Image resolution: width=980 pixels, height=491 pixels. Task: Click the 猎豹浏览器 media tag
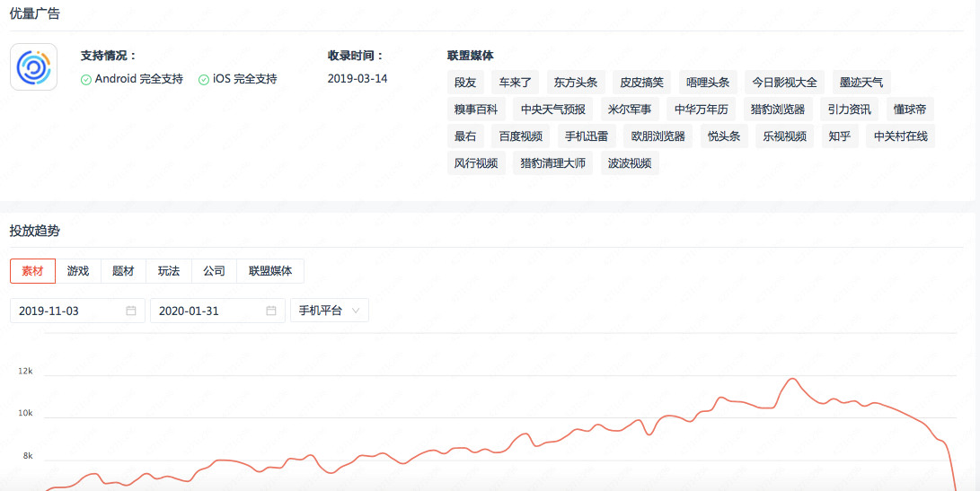778,110
